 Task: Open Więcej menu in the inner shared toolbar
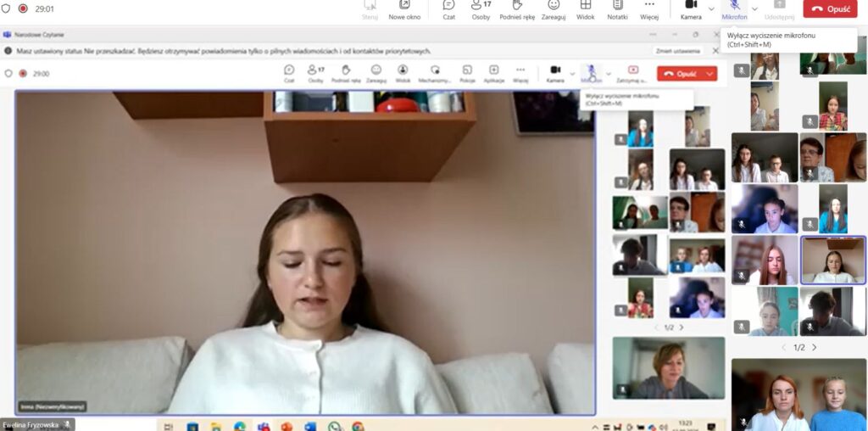pos(520,73)
